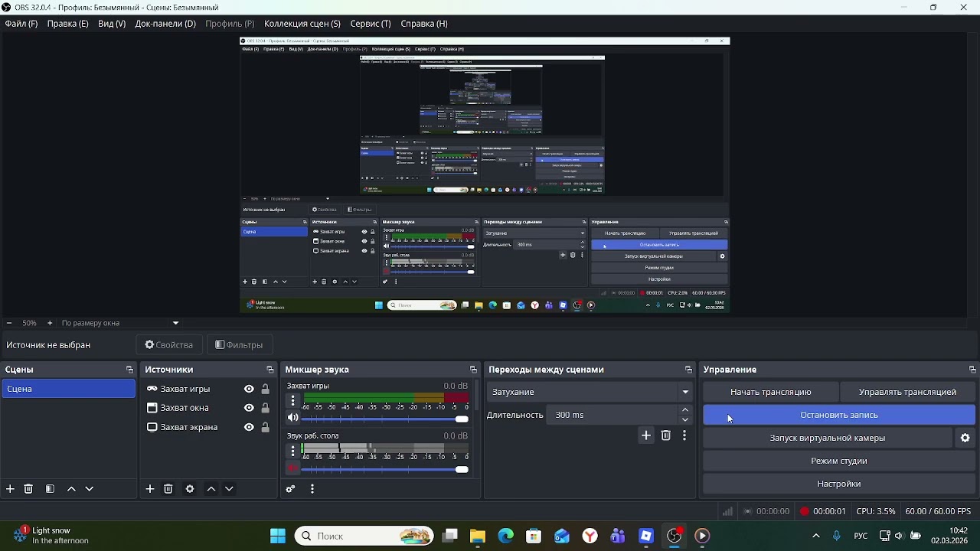Decrease transition duration stepper down
Image resolution: width=980 pixels, height=551 pixels.
click(x=685, y=419)
